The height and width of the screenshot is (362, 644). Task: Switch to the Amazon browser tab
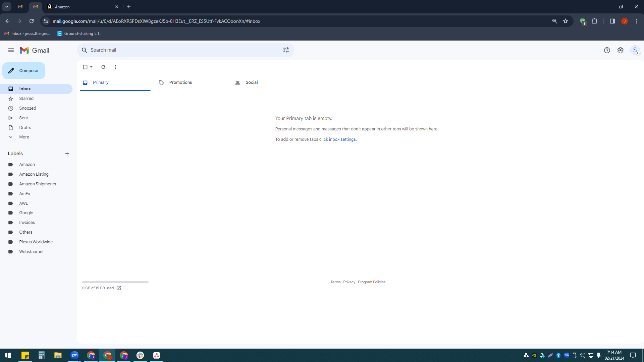tap(83, 7)
